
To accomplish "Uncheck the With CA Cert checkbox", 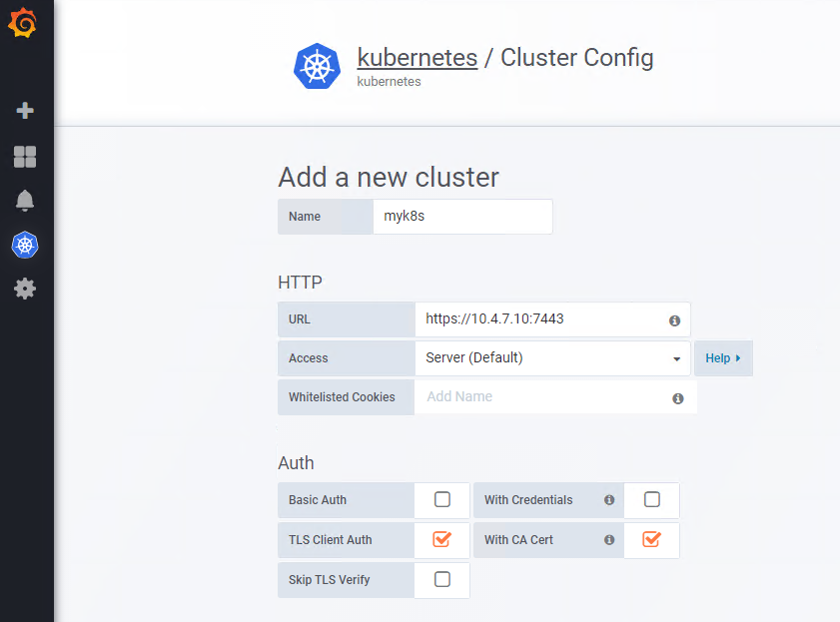I will pyautogui.click(x=651, y=539).
